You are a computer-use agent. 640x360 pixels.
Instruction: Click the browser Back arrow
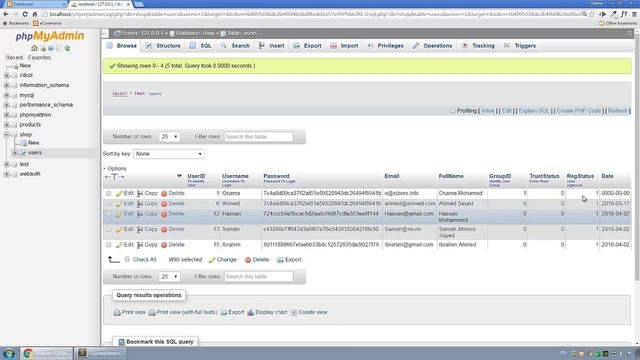(x=6, y=14)
